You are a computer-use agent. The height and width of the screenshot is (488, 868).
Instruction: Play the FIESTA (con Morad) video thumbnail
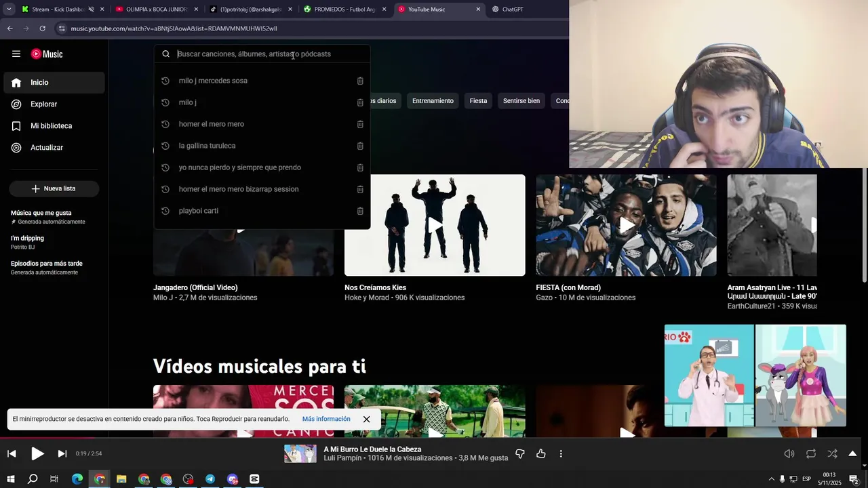pyautogui.click(x=626, y=225)
